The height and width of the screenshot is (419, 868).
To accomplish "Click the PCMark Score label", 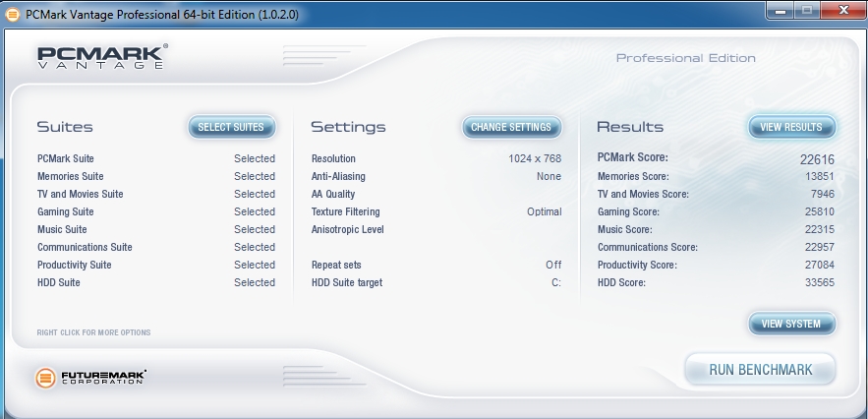I will coord(633,158).
